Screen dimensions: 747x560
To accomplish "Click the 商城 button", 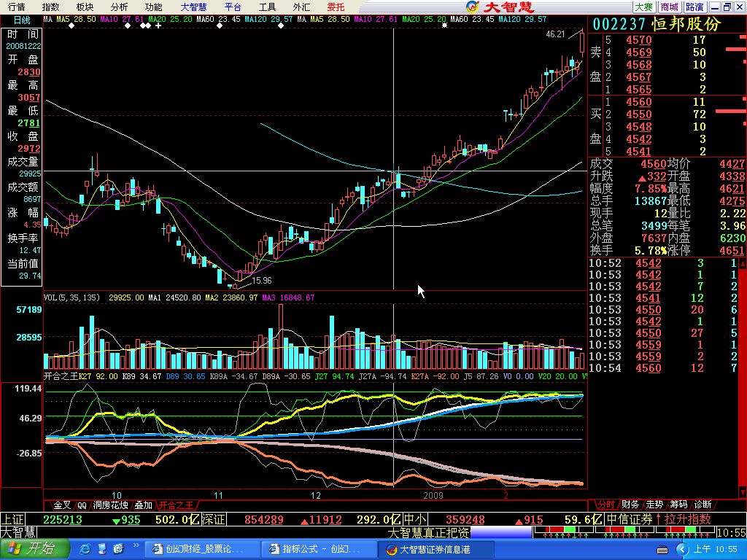I will pos(670,7).
